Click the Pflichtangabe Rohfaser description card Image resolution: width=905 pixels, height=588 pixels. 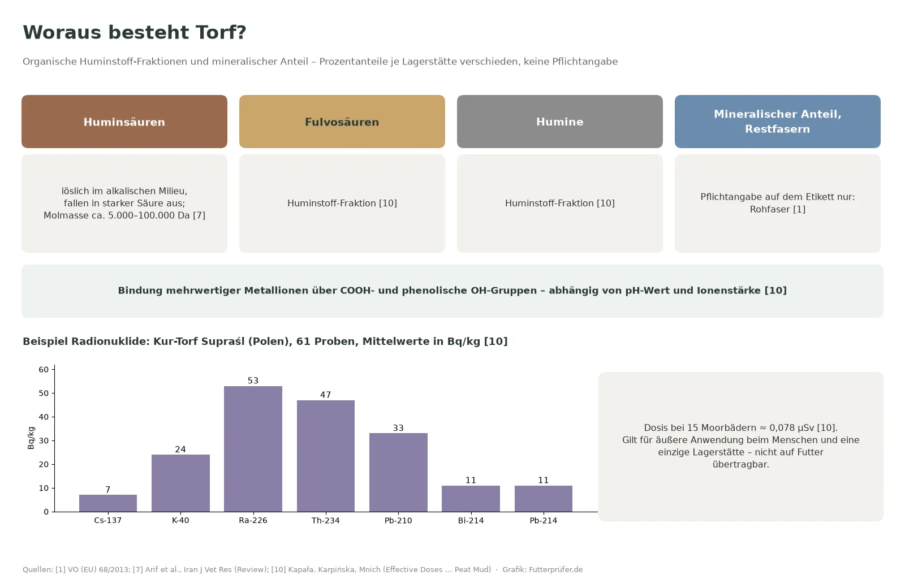778,204
